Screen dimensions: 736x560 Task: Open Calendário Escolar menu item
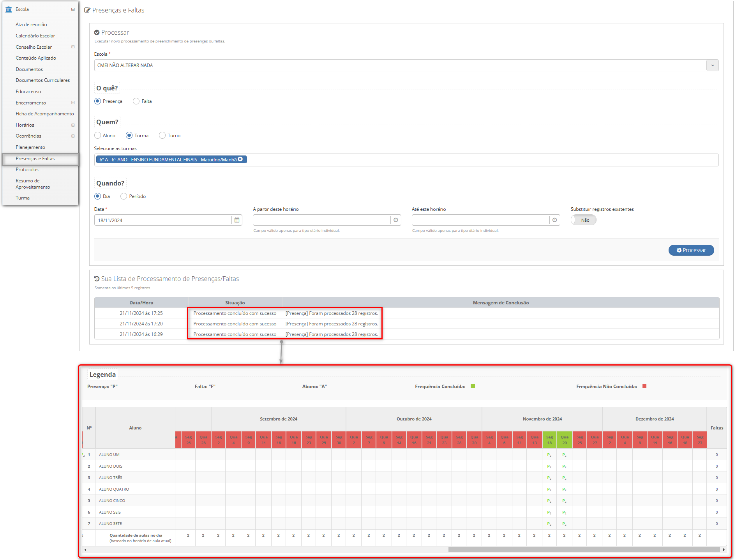coord(35,36)
